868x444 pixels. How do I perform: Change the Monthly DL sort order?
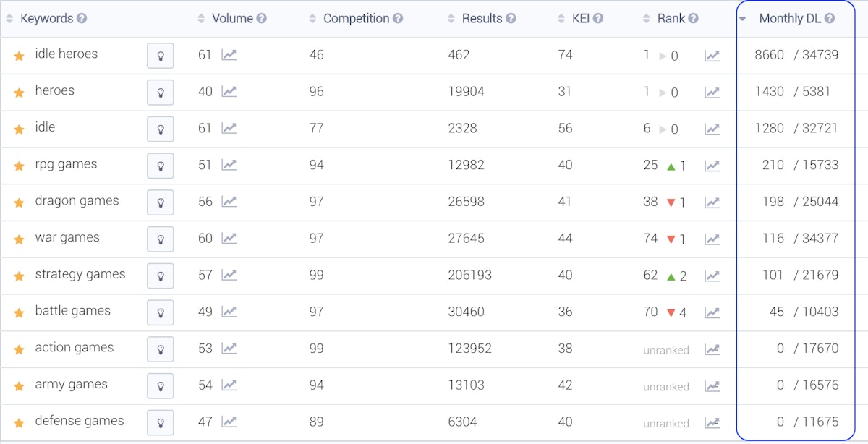(743, 19)
